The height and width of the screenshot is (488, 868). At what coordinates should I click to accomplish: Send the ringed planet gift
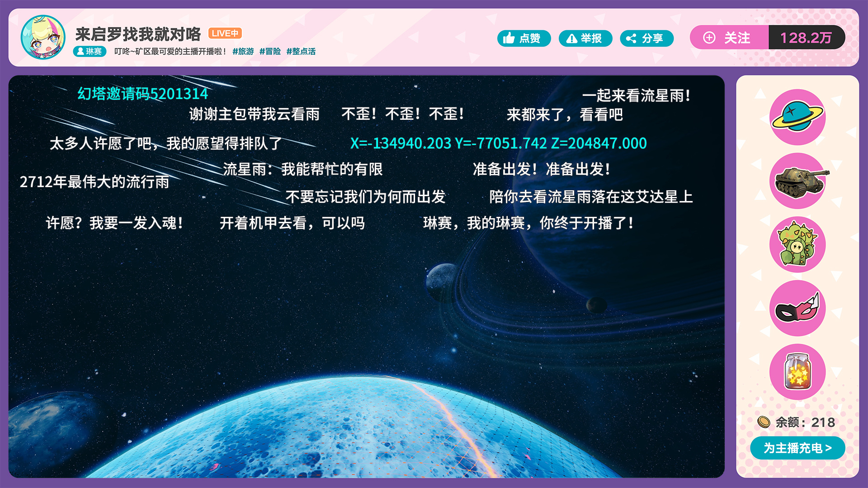pyautogui.click(x=797, y=117)
